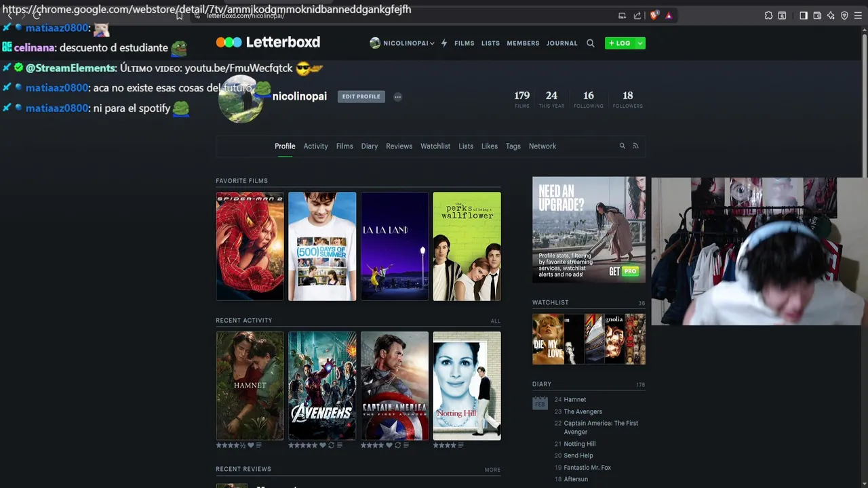The height and width of the screenshot is (488, 868).
Task: Open the Brave Wallet icon
Action: [x=817, y=16]
